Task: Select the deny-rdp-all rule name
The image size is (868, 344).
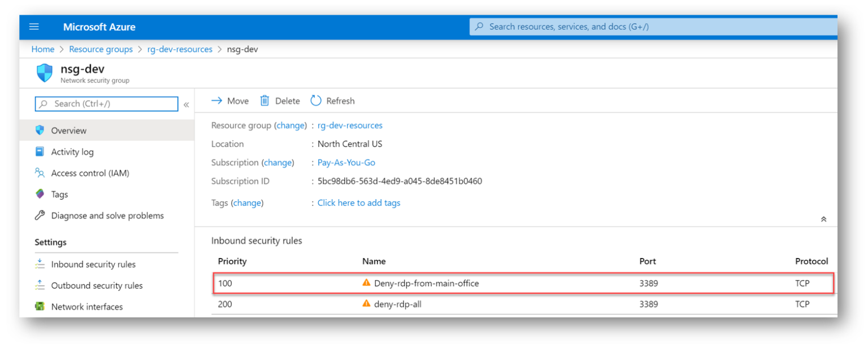Action: click(398, 304)
